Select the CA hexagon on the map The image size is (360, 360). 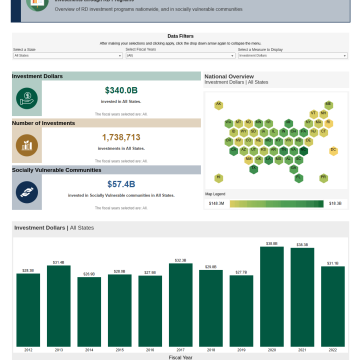point(233,151)
